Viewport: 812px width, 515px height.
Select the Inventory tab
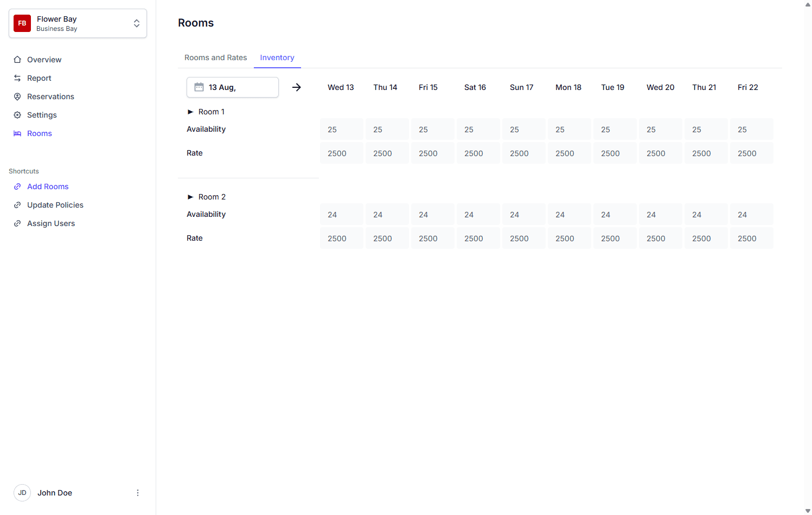[x=277, y=57]
